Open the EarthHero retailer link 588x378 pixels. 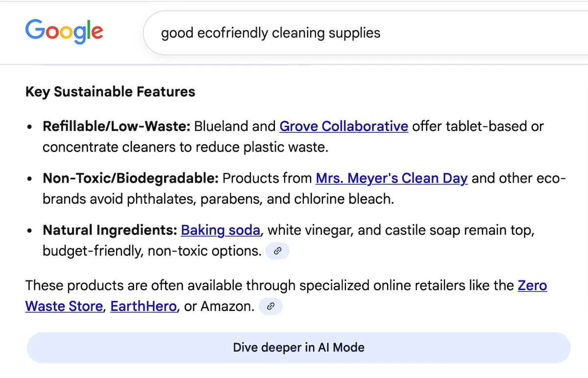click(143, 306)
